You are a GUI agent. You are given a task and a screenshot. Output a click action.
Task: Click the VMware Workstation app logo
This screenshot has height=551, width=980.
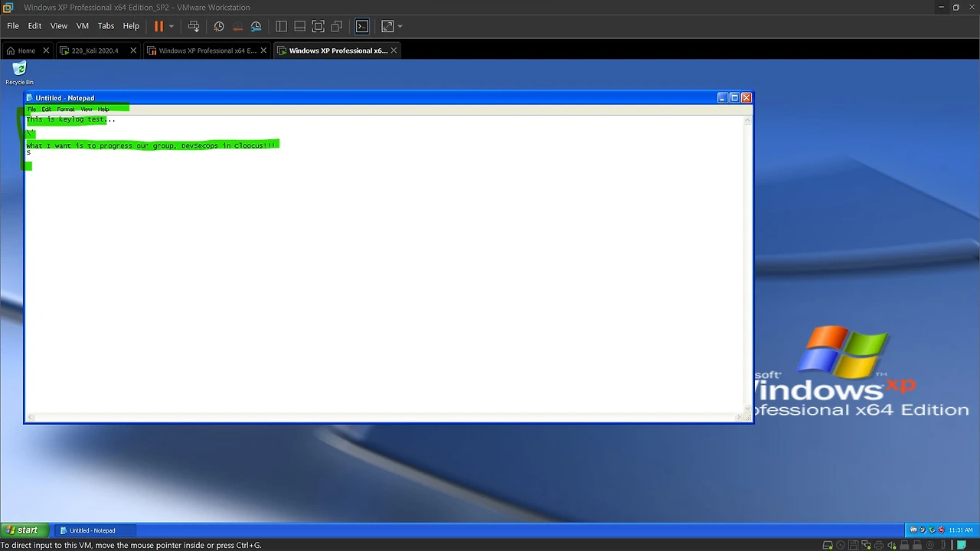tap(8, 7)
